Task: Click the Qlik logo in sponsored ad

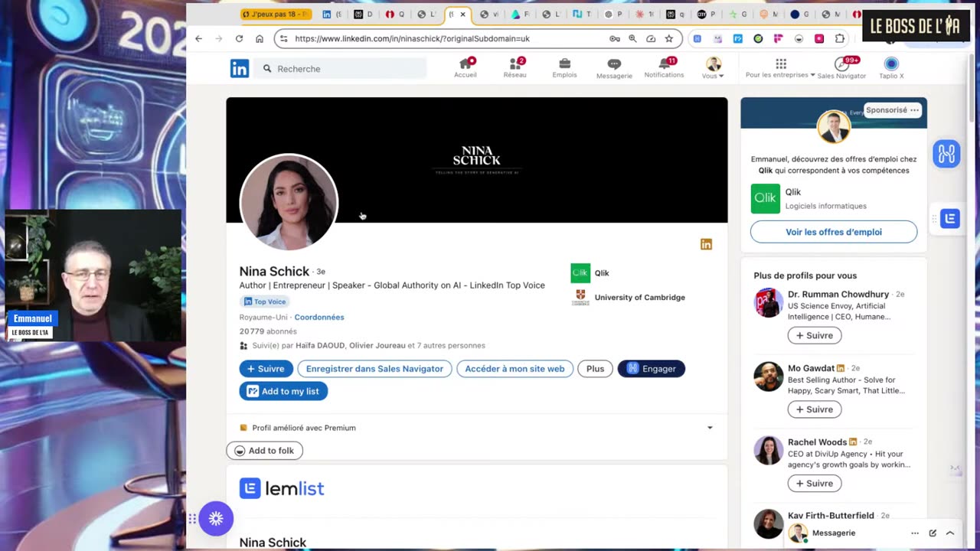Action: 765,198
